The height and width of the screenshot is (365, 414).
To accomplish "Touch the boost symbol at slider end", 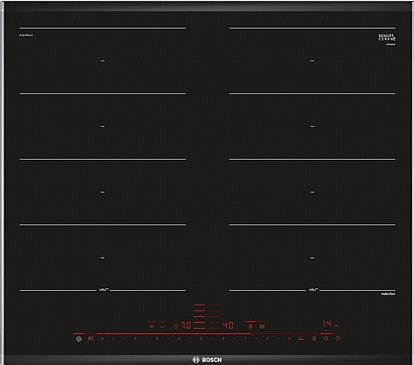I will coord(300,339).
